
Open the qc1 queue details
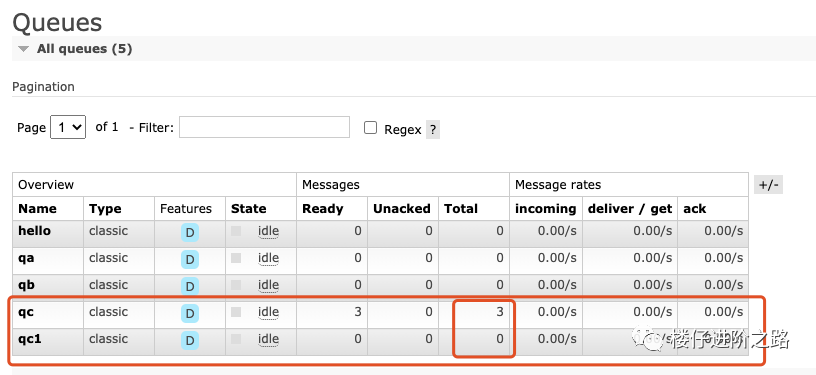click(x=30, y=339)
